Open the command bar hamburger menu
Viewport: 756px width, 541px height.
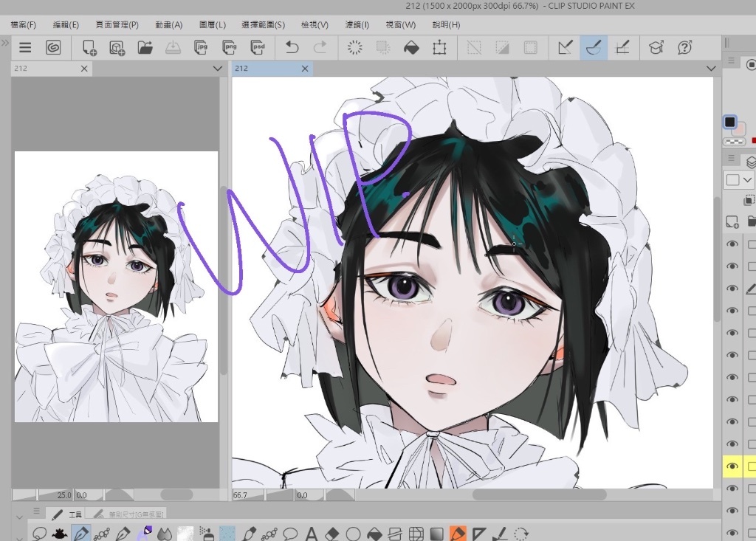(x=25, y=47)
